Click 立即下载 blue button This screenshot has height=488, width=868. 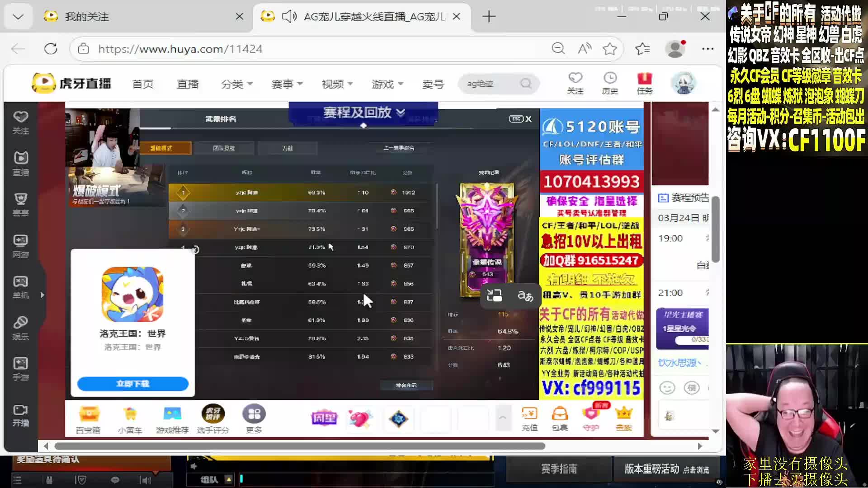pyautogui.click(x=132, y=384)
